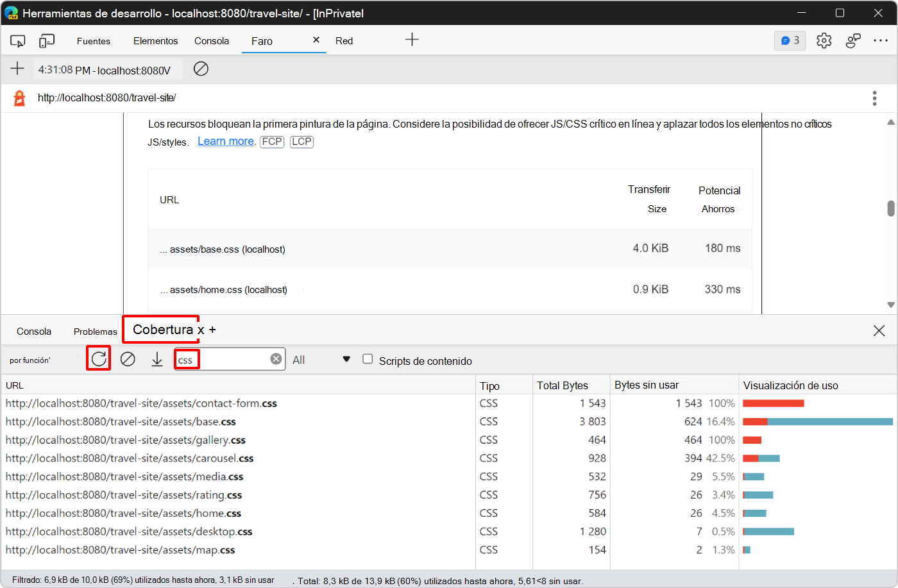Click the usage bar for desktop.css
Screen dimensions: 898x588
click(x=768, y=532)
